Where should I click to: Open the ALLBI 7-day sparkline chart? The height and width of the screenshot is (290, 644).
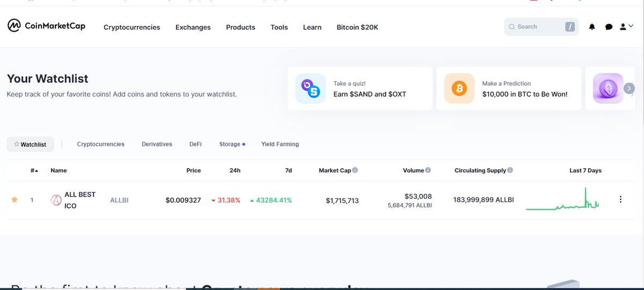pyautogui.click(x=562, y=199)
